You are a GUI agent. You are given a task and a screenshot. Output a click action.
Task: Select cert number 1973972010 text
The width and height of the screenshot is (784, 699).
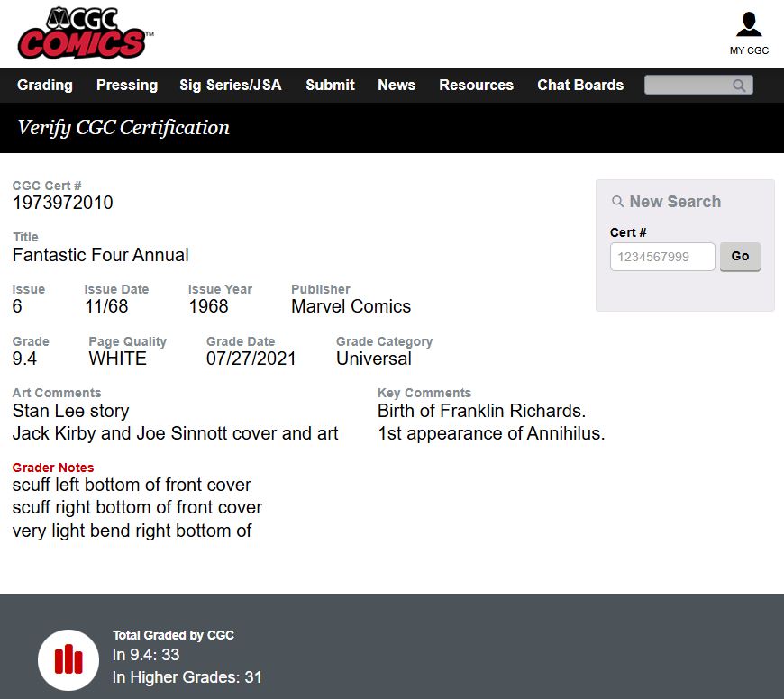coord(62,203)
